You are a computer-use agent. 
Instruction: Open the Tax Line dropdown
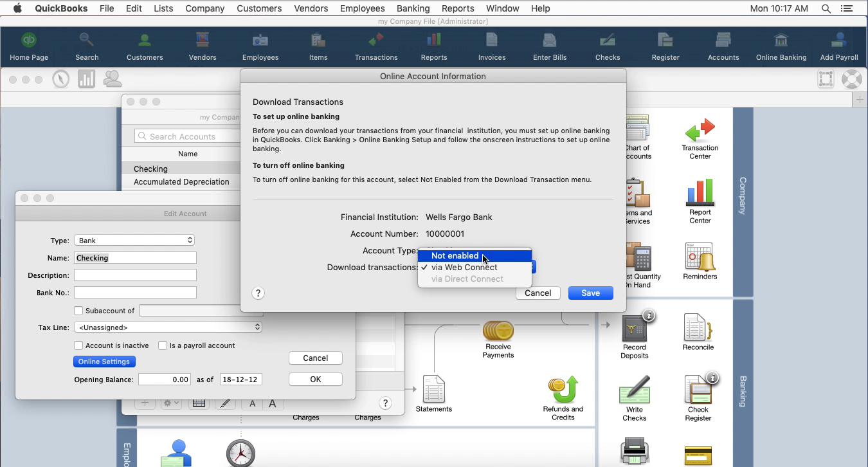coord(168,327)
